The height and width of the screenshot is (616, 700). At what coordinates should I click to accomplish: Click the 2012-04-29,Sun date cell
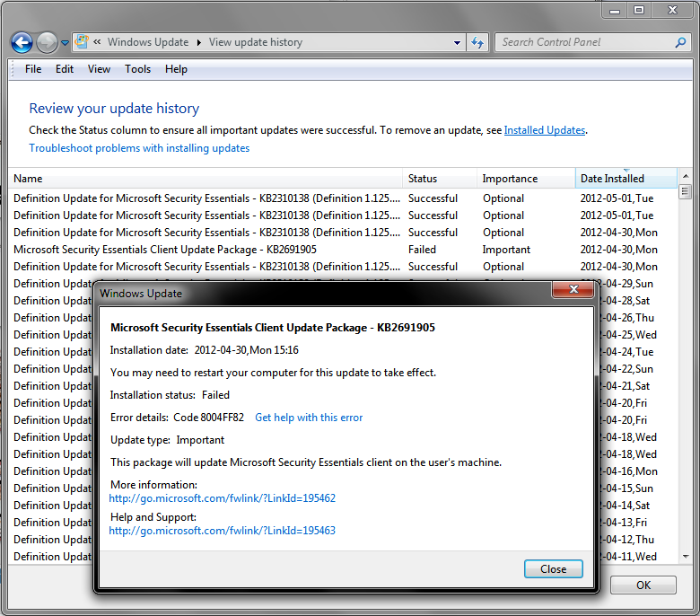pos(627,284)
